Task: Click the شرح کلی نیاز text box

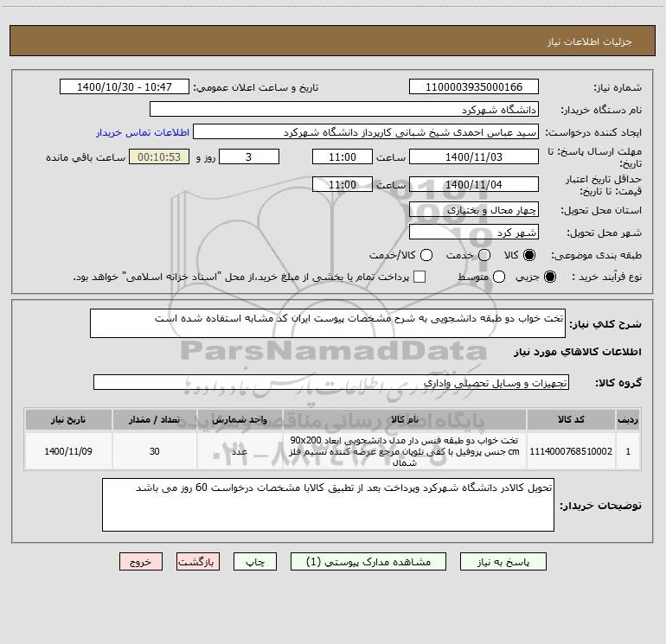Action: [328, 323]
